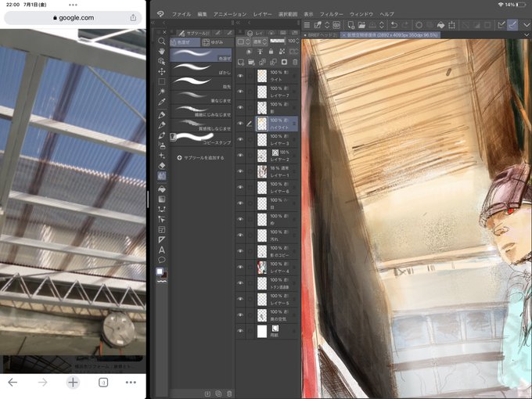Hide the レイヤー1 layer
The image size is (532, 399).
pos(240,171)
